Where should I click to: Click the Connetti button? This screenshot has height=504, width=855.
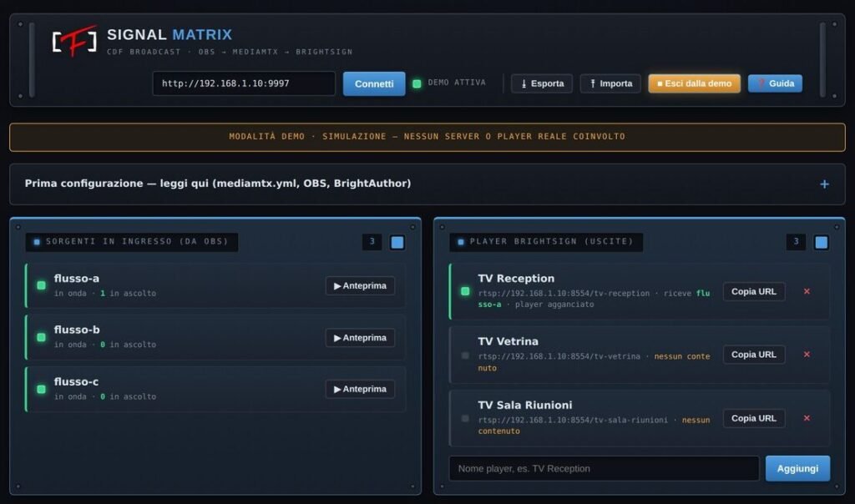click(x=374, y=84)
